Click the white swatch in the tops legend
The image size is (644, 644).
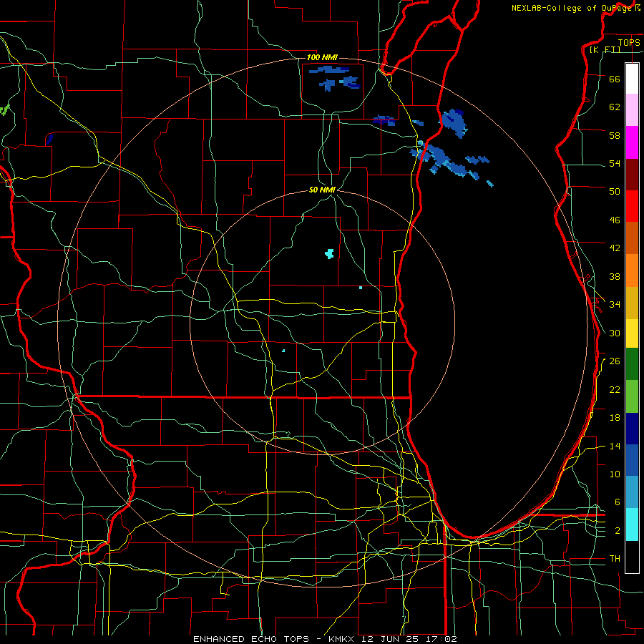[x=632, y=79]
